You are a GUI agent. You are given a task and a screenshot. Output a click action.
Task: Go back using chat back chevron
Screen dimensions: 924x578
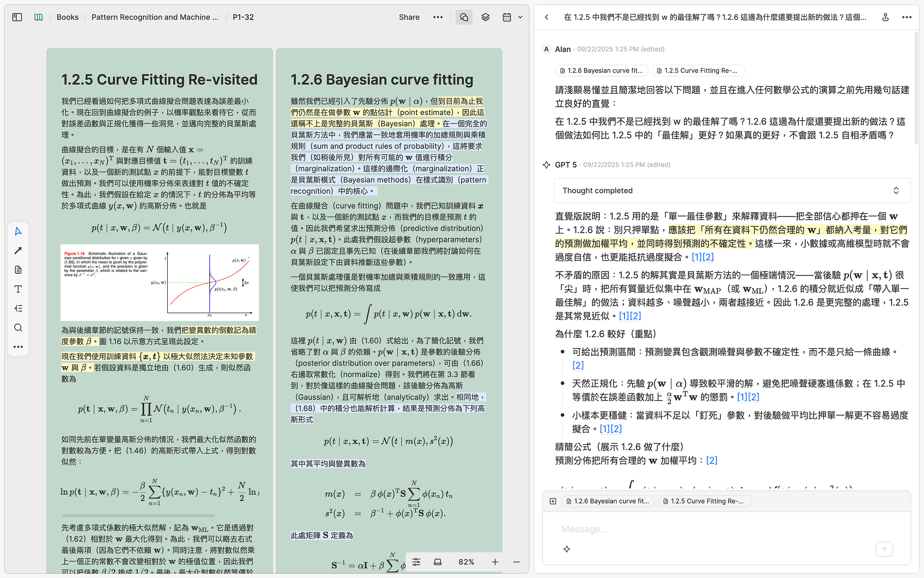click(547, 17)
